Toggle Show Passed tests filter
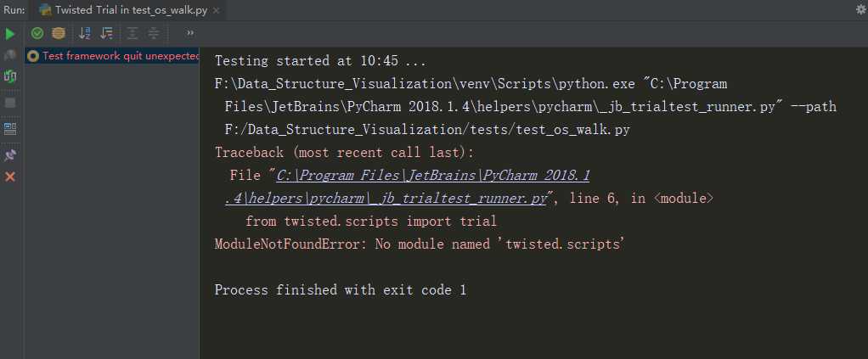 [37, 33]
